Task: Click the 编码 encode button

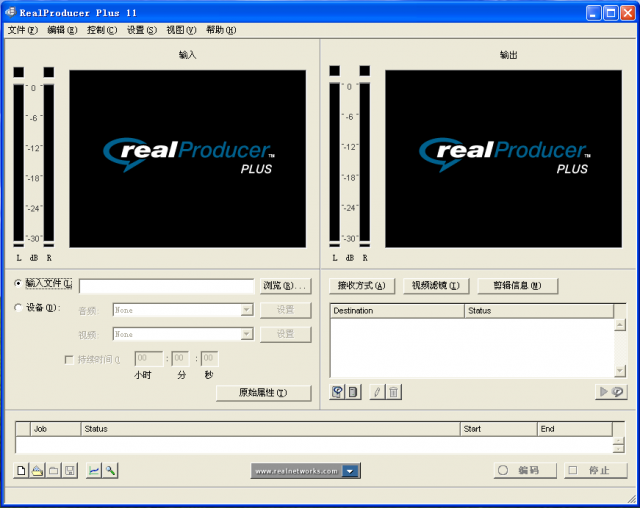Action: click(x=525, y=470)
